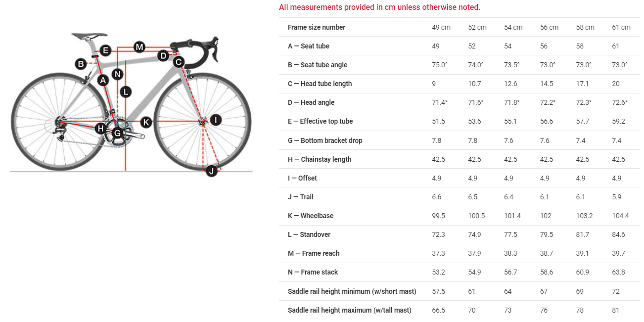This screenshot has height=322, width=644.
Task: Click 'Saddle rail height maximum' row label
Action: coord(349,310)
